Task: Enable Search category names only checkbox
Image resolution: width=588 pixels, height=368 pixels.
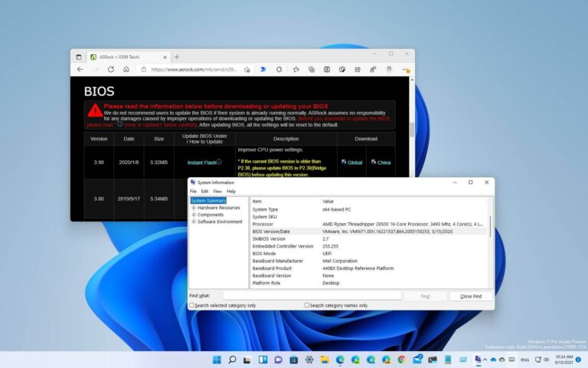Action: (307, 305)
